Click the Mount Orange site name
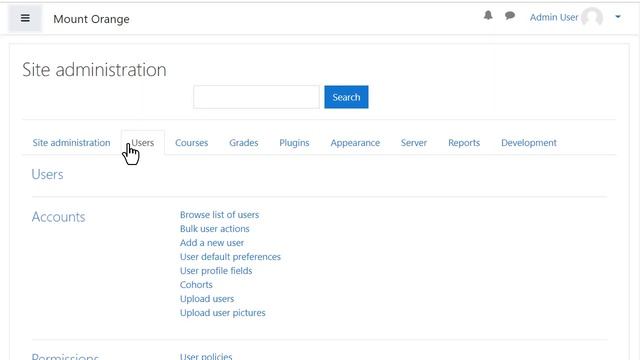Screen dimensions: 640x360 tap(91, 19)
